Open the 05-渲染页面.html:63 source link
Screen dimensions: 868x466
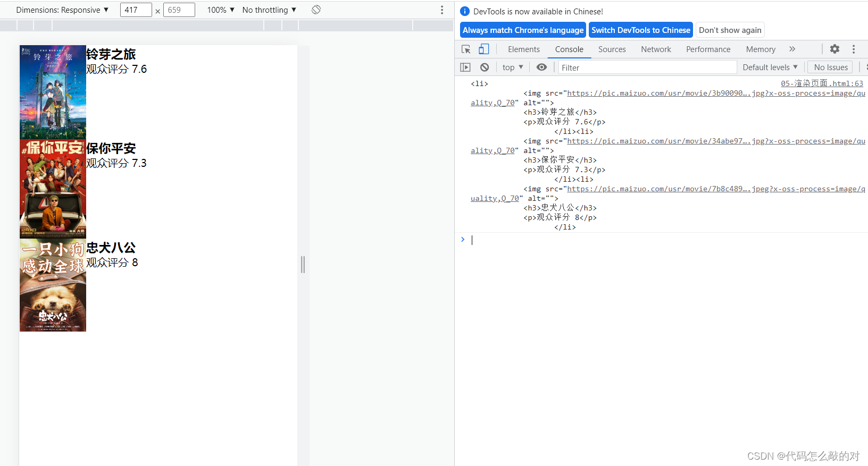[822, 83]
